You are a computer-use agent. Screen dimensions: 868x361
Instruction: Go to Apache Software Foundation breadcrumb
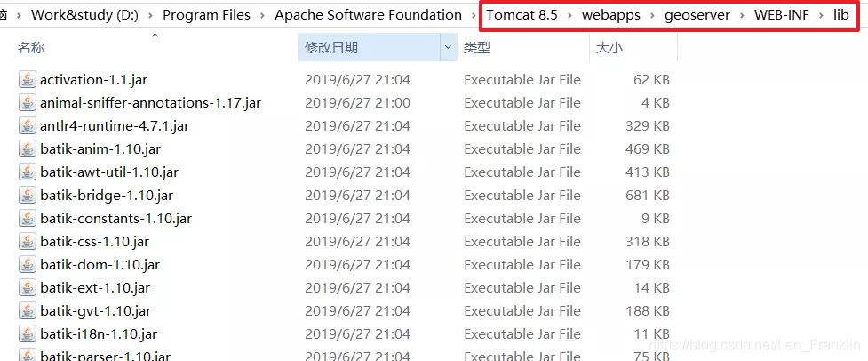[x=368, y=15]
